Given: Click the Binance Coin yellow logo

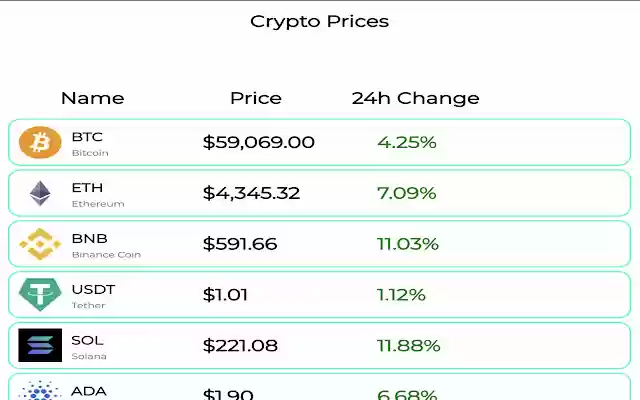Looking at the screenshot, I should click(x=40, y=244).
